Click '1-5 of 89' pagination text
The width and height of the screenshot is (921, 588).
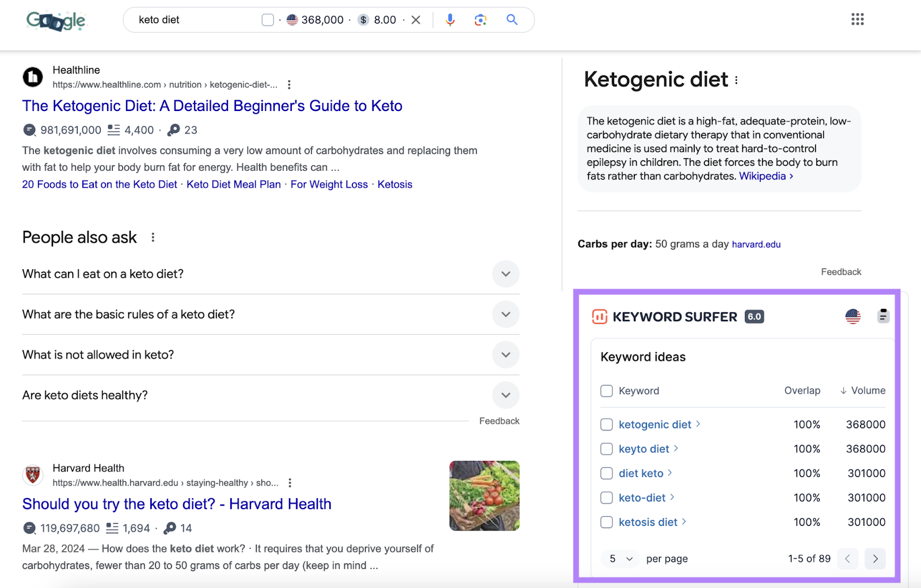(809, 559)
